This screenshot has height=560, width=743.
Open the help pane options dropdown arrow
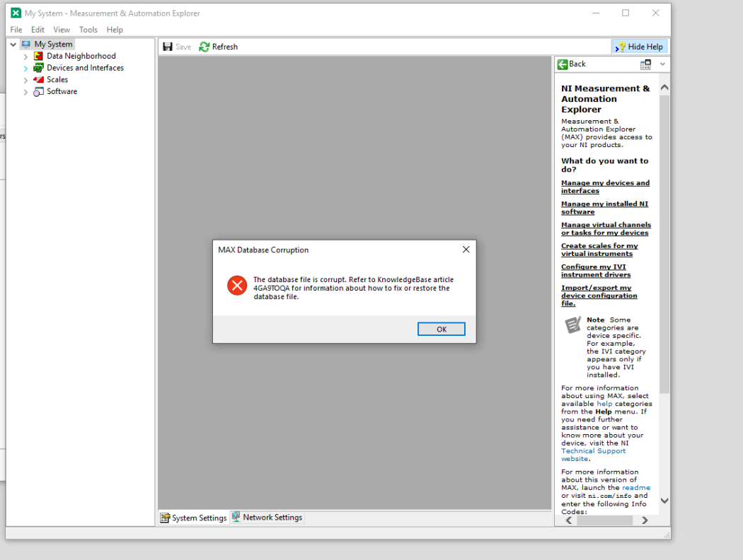click(662, 64)
